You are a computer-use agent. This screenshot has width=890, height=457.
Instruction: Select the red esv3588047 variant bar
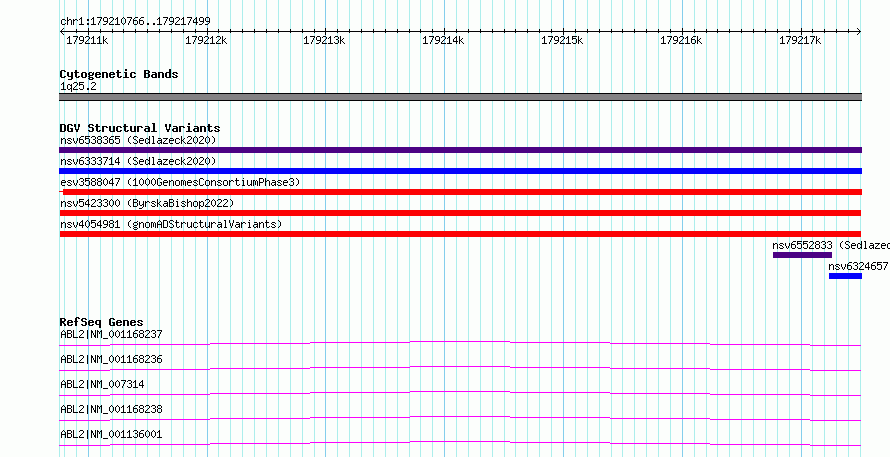click(460, 192)
